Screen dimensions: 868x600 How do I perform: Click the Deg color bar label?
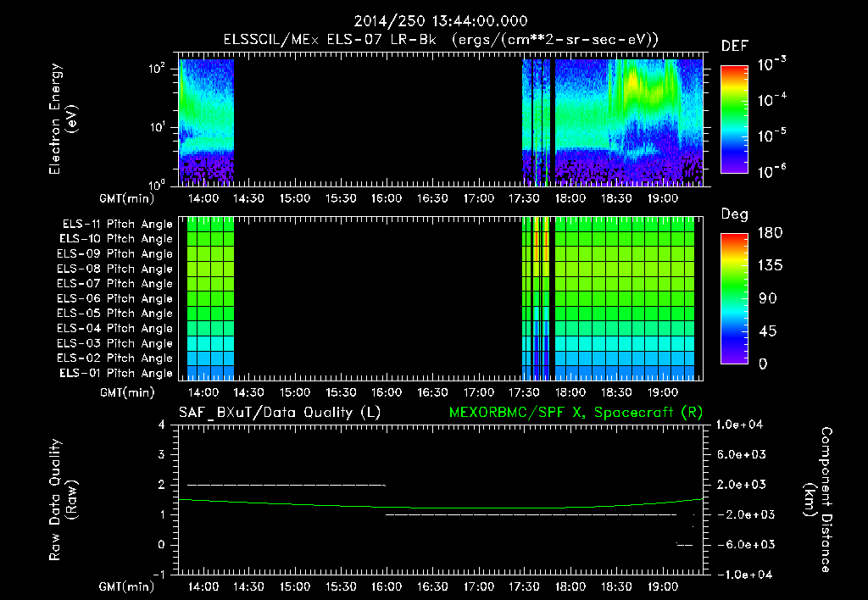coord(735,214)
